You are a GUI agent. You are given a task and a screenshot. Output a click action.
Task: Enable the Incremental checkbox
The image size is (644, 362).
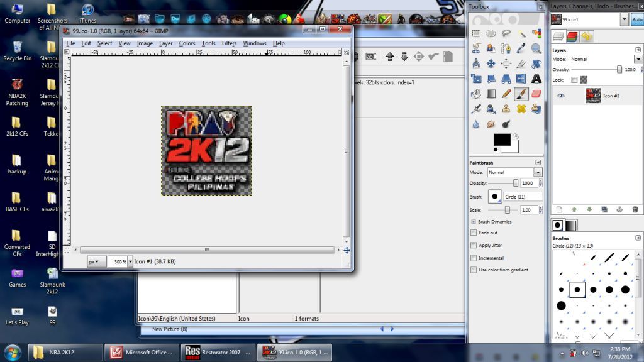click(474, 258)
